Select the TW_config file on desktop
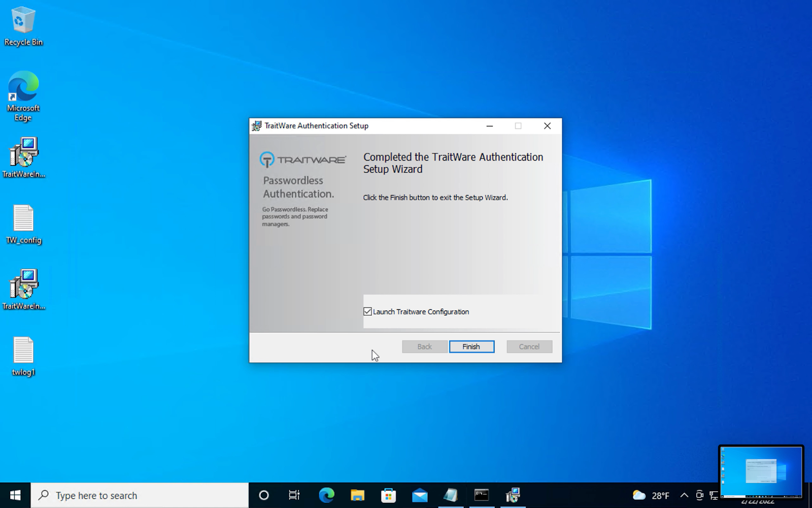 [x=23, y=225]
